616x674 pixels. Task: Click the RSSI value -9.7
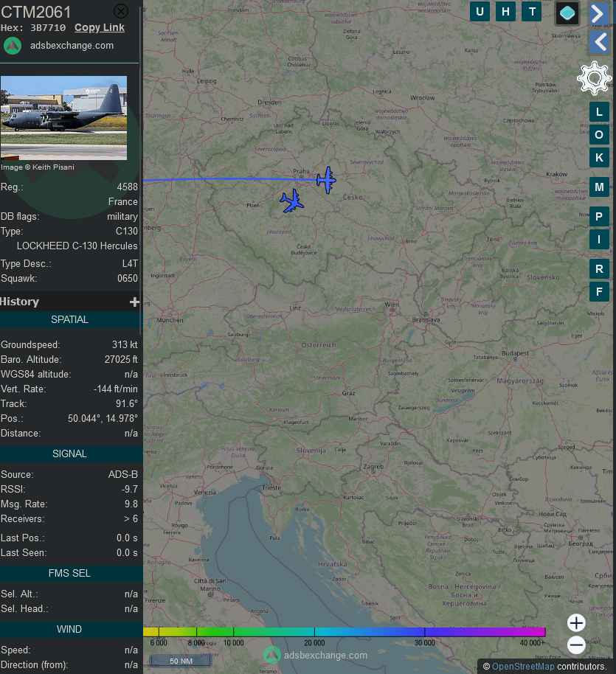click(x=130, y=490)
